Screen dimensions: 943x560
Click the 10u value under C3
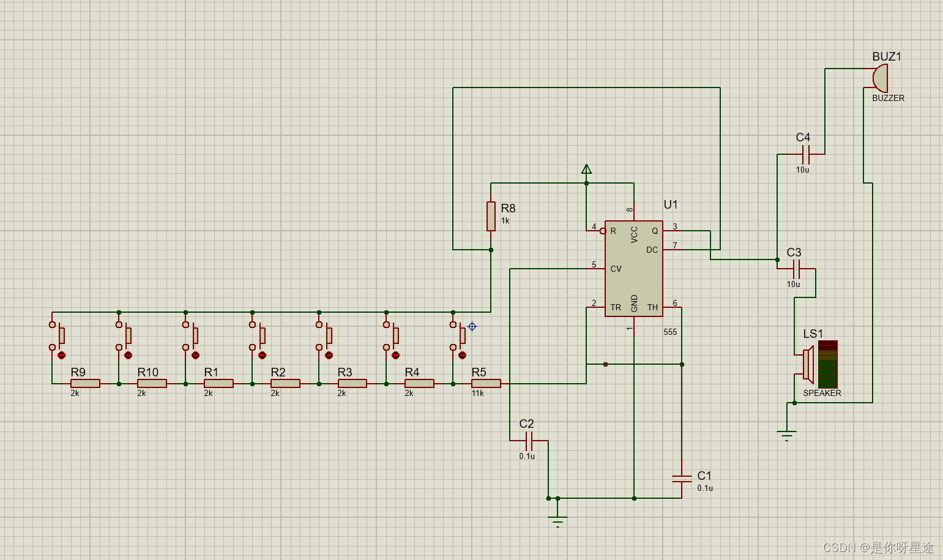[793, 285]
